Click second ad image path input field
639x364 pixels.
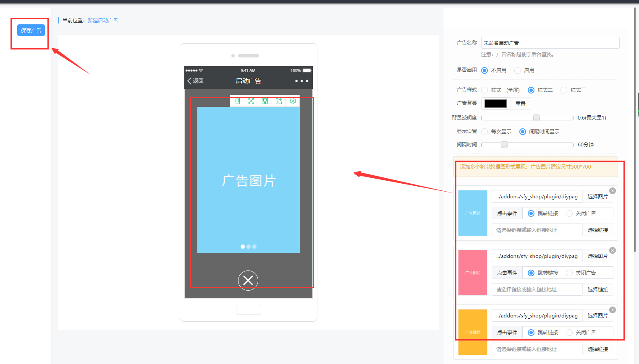537,256
